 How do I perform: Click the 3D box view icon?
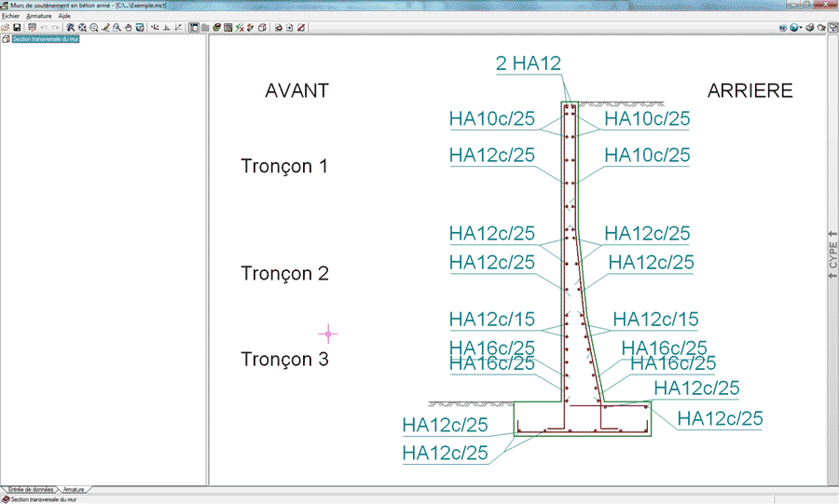(x=262, y=27)
